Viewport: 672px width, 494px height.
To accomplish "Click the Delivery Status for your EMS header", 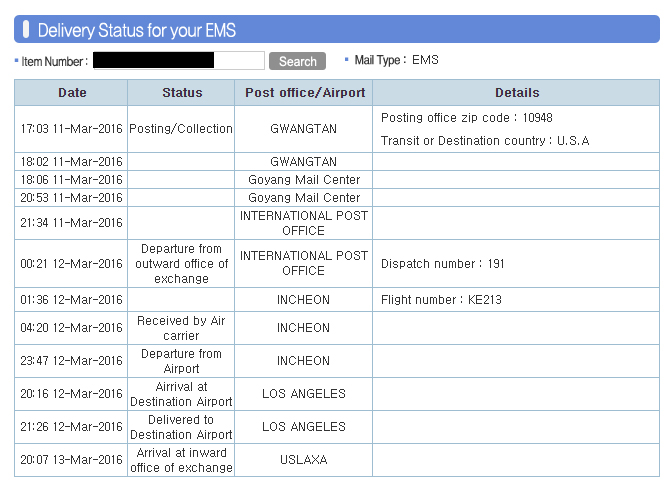I will click(137, 30).
